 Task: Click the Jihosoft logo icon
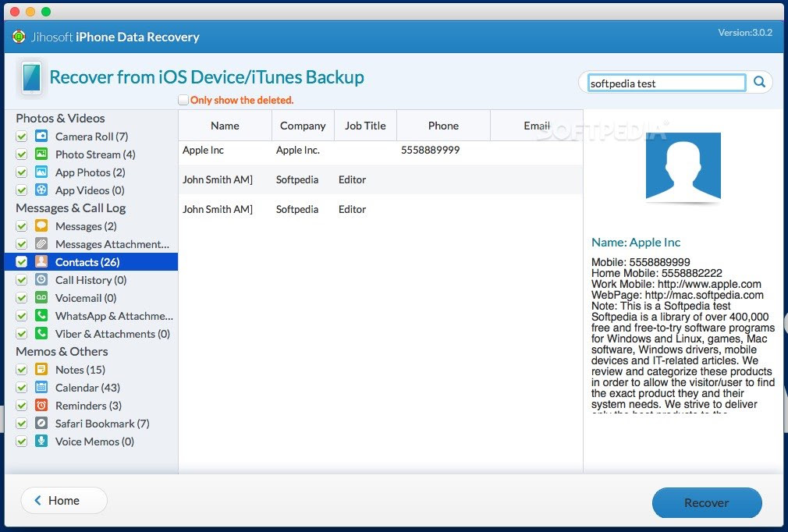[19, 37]
